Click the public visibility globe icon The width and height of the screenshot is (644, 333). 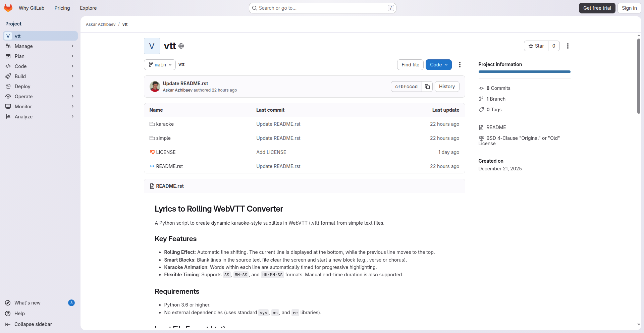click(x=181, y=46)
